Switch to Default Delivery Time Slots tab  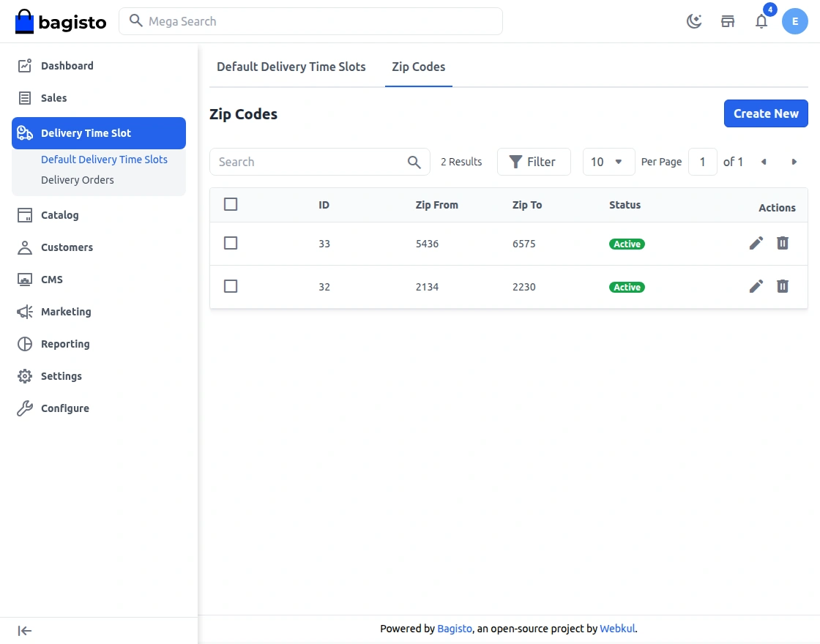[291, 67]
